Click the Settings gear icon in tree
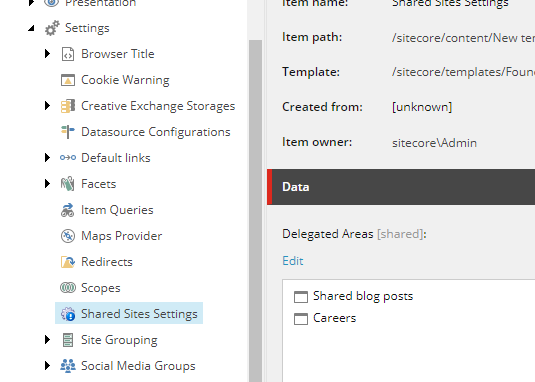Screen dimensions: 535x382 tap(52, 28)
